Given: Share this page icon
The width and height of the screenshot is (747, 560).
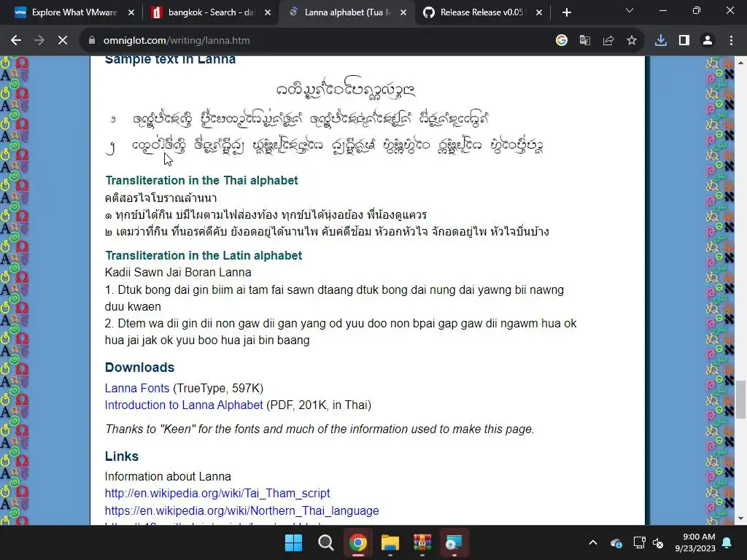Looking at the screenshot, I should point(608,41).
